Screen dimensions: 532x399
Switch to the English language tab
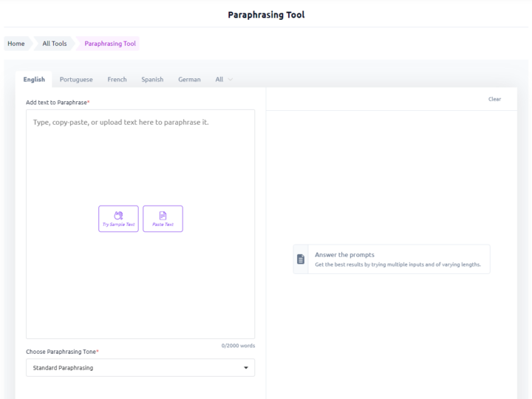click(34, 79)
